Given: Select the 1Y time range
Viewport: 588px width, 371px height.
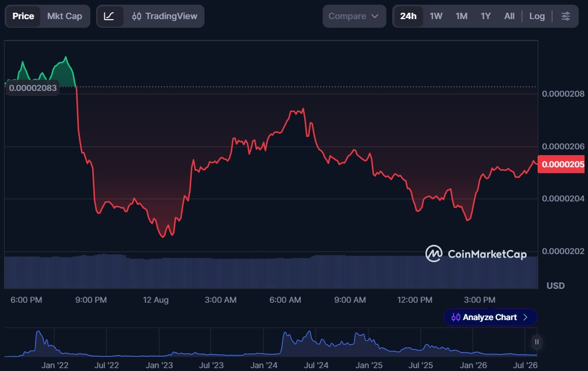Looking at the screenshot, I should click(x=485, y=16).
